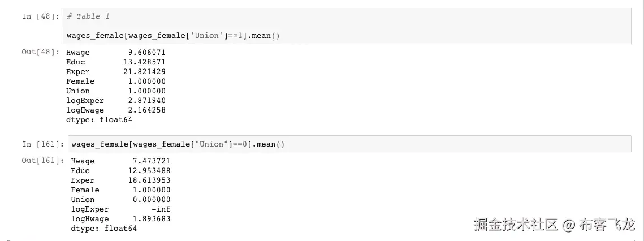Click the Hwage 9.606071 output row
Viewport: 644px width, 241px height.
click(116, 52)
